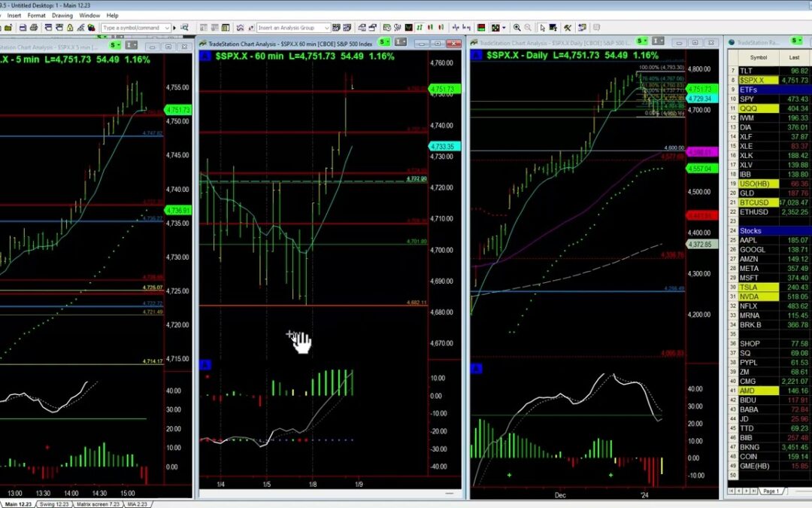Viewport: 812px width, 508px height.
Task: Click the TradeStation icon in 60 min chart title
Action: (x=203, y=44)
